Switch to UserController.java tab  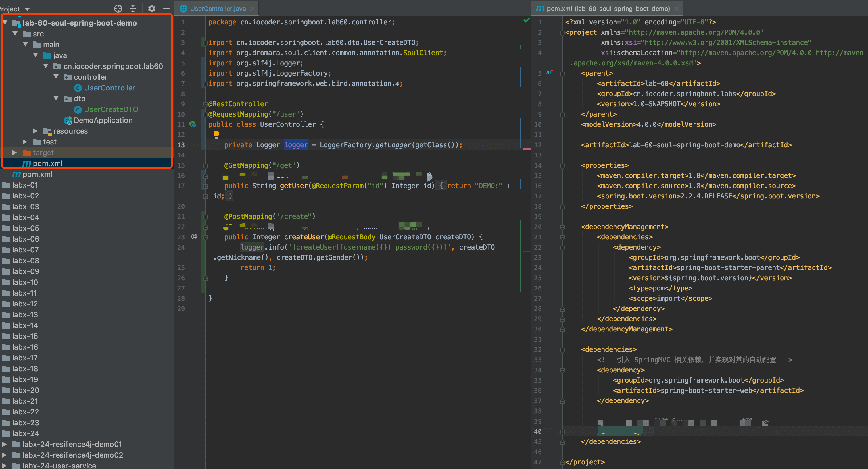217,9
